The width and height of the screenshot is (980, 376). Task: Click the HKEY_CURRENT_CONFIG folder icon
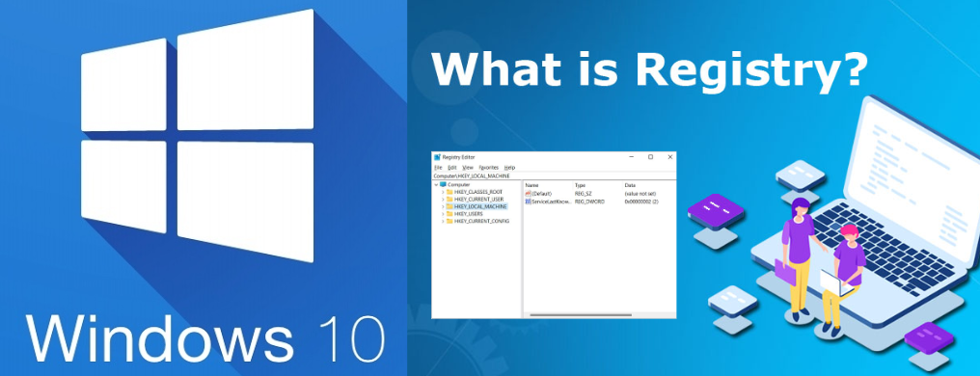point(449,221)
